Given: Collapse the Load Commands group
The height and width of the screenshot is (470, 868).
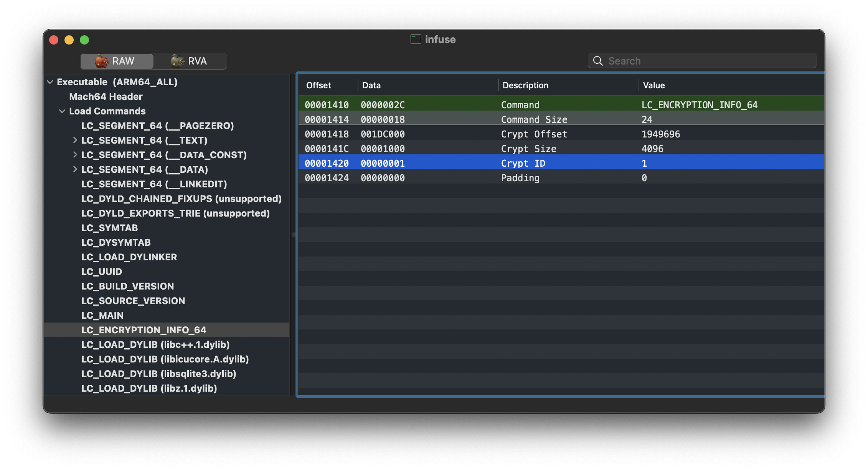Looking at the screenshot, I should tap(62, 111).
